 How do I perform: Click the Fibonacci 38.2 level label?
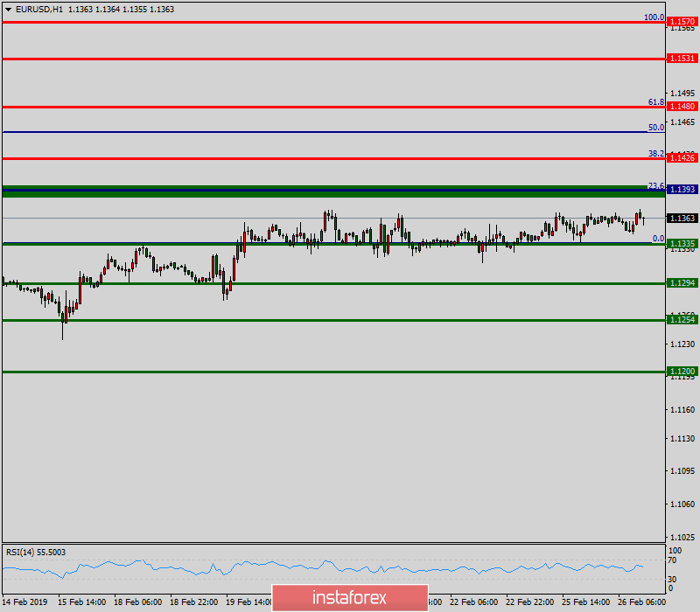656,154
